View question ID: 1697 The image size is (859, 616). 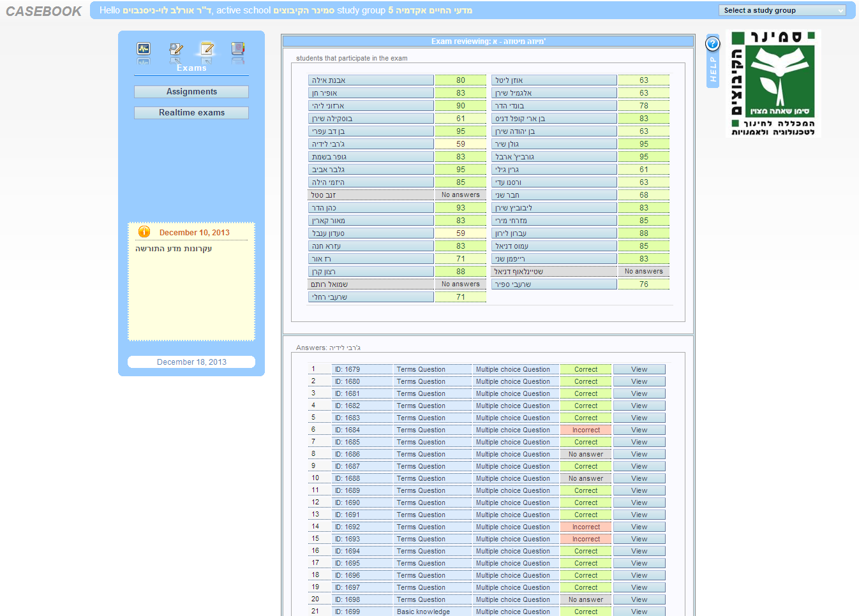point(639,587)
